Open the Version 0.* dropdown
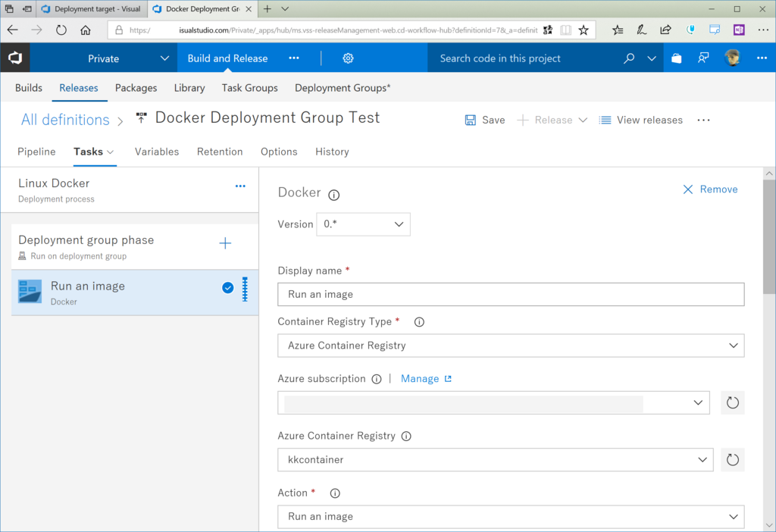Image resolution: width=776 pixels, height=532 pixels. (x=363, y=224)
